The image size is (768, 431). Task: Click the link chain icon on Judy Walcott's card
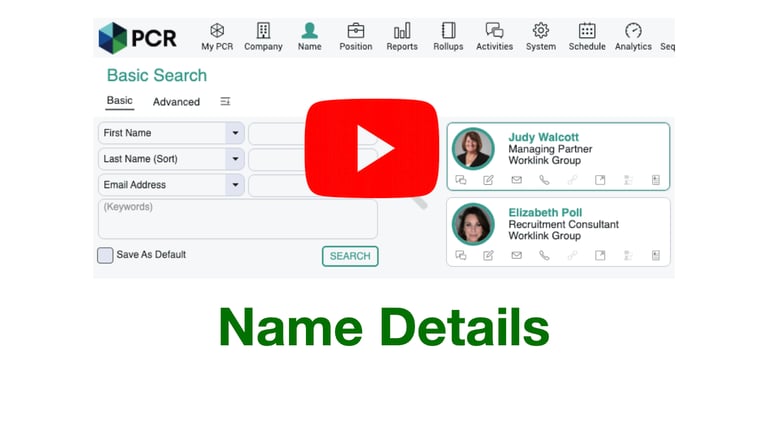coord(572,180)
